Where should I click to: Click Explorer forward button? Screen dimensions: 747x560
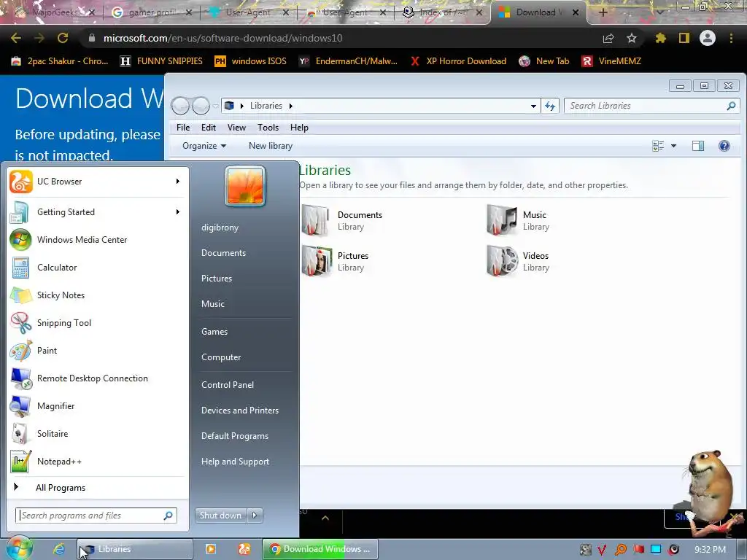[x=201, y=106]
